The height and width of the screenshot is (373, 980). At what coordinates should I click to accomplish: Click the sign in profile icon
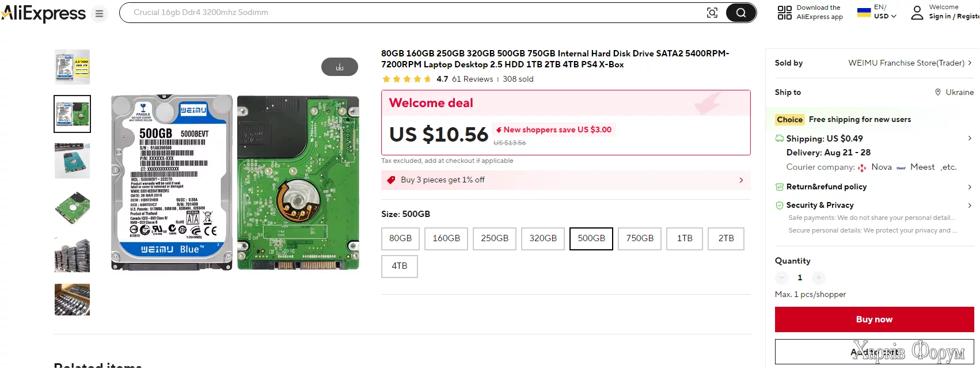click(x=917, y=13)
